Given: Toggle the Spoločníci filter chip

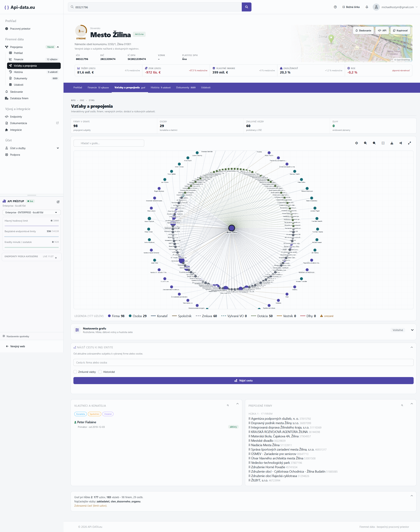Looking at the screenshot, I should (94, 414).
